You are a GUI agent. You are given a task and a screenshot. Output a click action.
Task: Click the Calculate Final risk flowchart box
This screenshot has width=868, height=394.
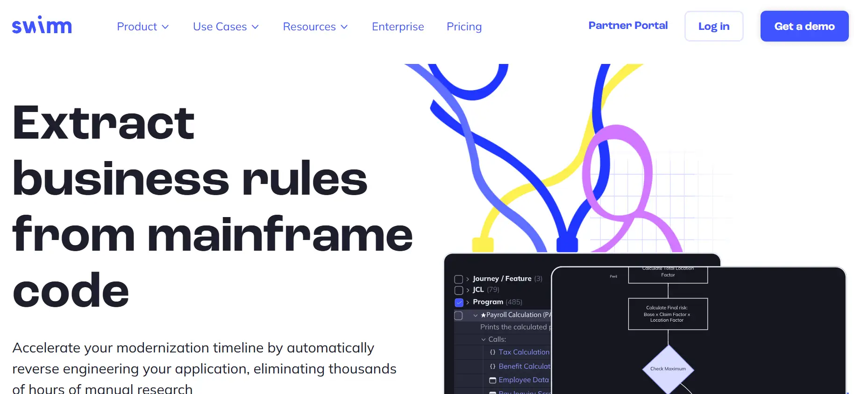(x=668, y=314)
